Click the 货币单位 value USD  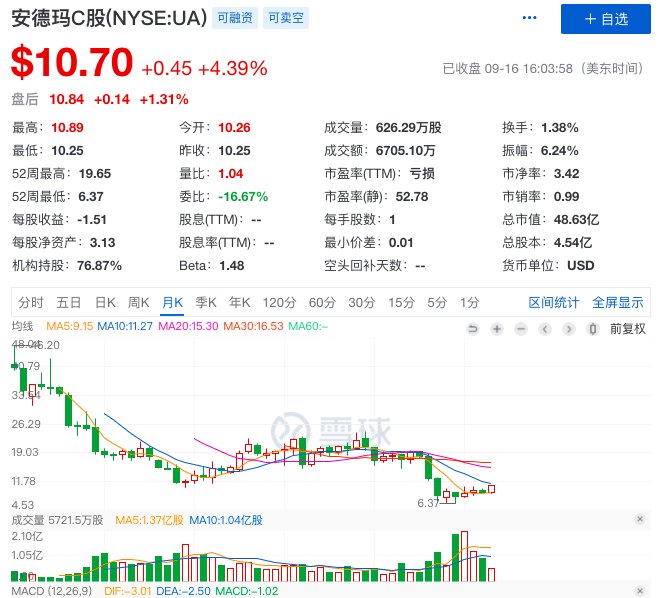pyautogui.click(x=581, y=266)
